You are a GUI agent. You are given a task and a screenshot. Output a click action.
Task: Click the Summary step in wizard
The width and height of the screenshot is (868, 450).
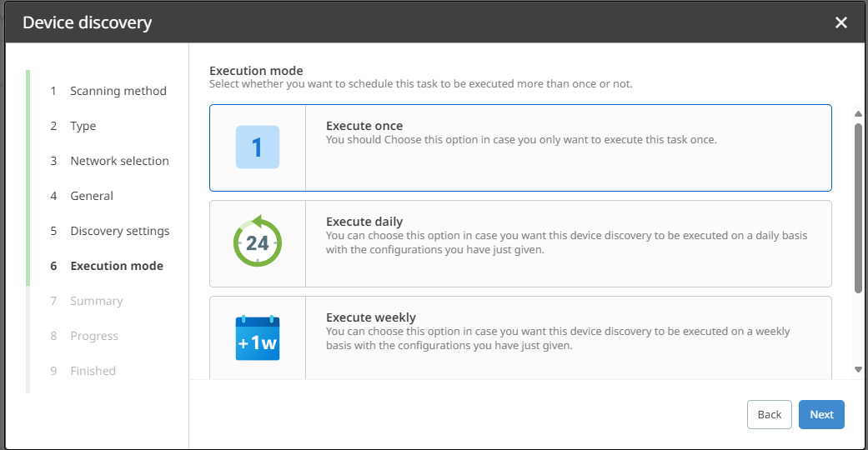click(96, 301)
